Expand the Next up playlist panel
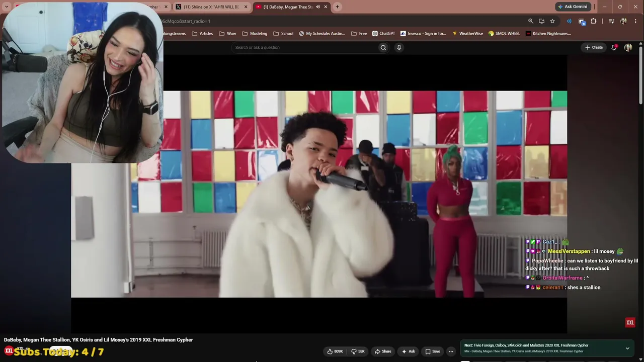The height and width of the screenshot is (362, 644). tap(627, 348)
